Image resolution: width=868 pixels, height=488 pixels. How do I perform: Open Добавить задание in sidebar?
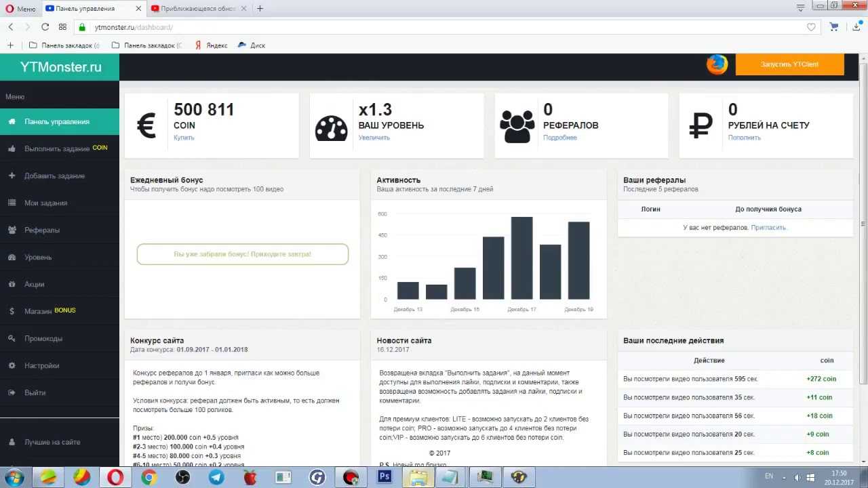[x=60, y=176]
